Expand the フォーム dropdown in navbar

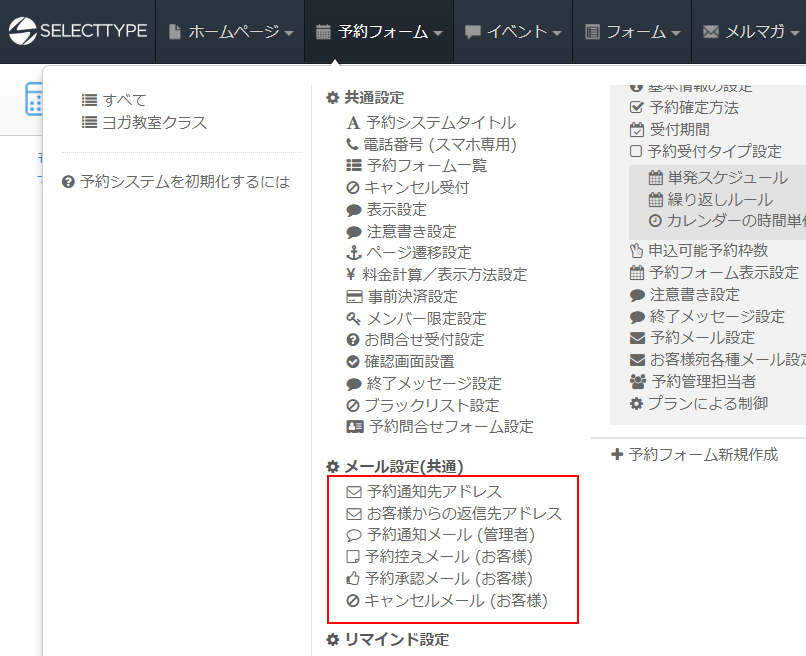(633, 32)
